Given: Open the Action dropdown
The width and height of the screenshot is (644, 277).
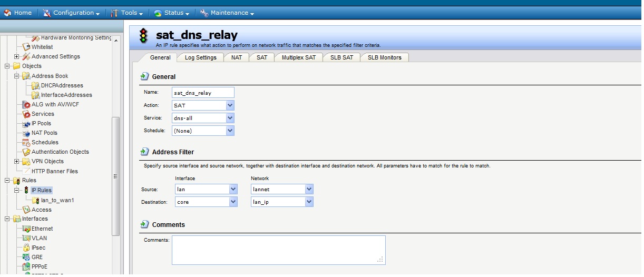Looking at the screenshot, I should click(203, 105).
